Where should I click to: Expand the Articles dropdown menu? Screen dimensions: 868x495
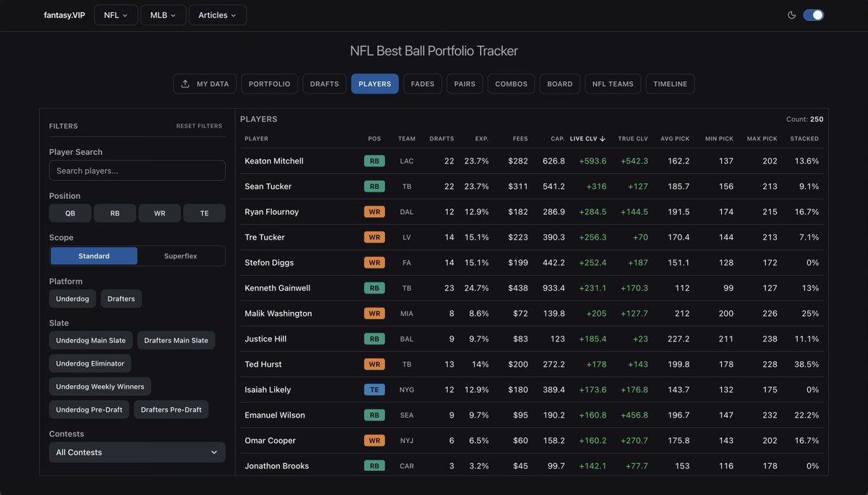pyautogui.click(x=218, y=15)
